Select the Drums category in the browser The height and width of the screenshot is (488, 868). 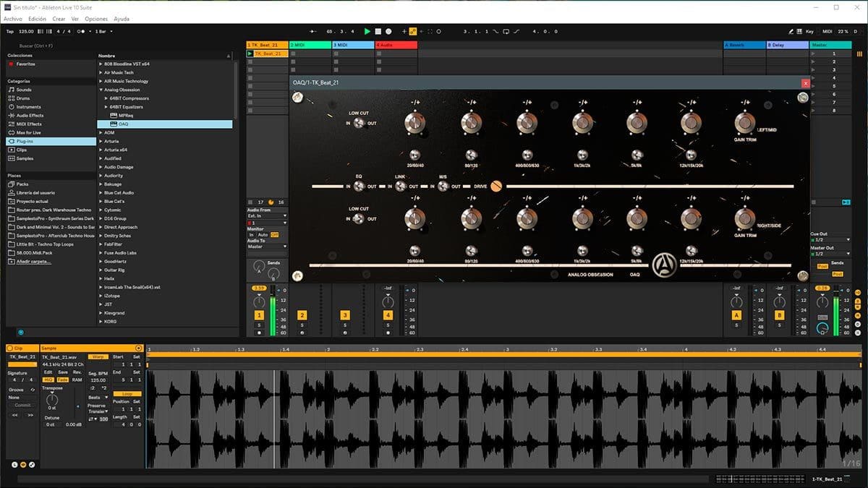click(24, 98)
